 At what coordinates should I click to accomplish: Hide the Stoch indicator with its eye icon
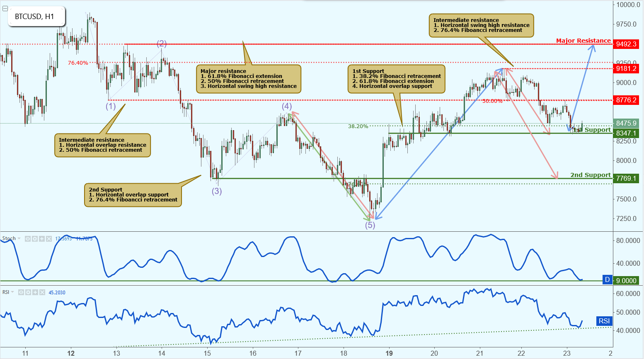click(x=28, y=239)
